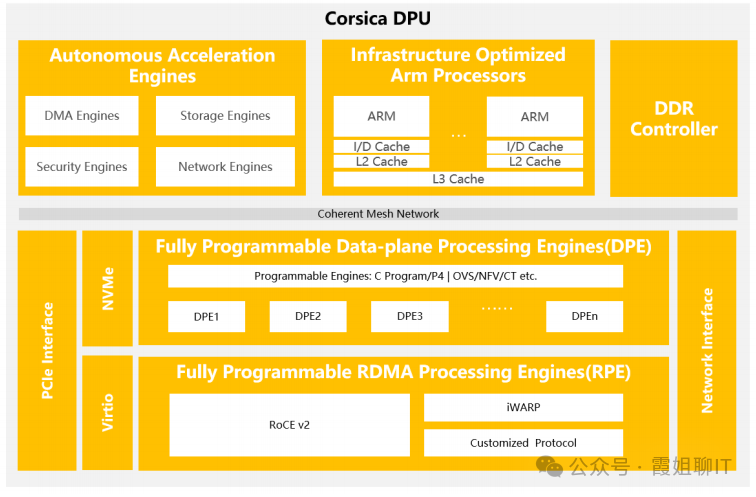This screenshot has width=756, height=497.
Task: Select the Security Engines box
Action: [82, 167]
